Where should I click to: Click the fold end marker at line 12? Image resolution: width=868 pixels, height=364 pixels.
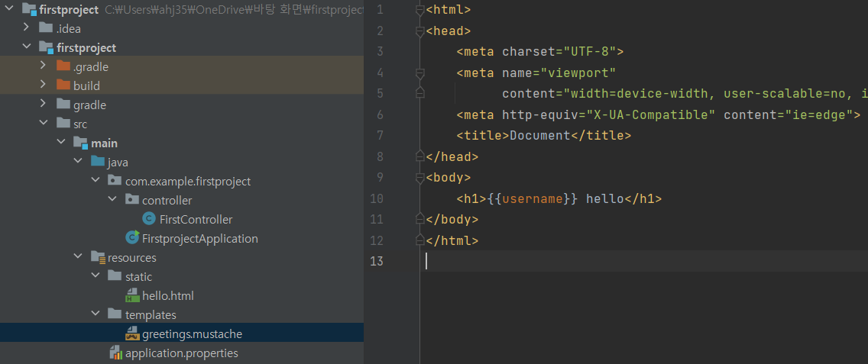pos(419,240)
